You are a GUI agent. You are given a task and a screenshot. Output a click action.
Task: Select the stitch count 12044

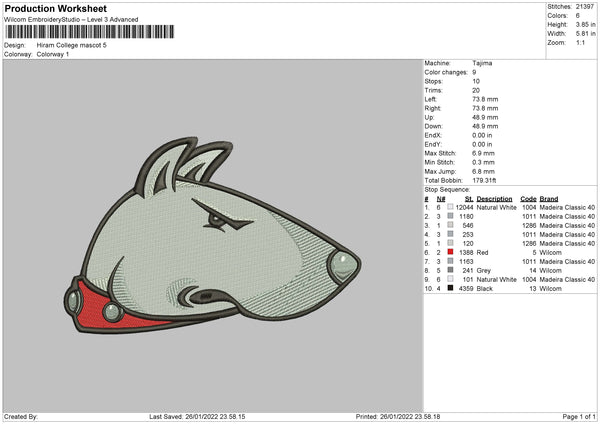[465, 207]
